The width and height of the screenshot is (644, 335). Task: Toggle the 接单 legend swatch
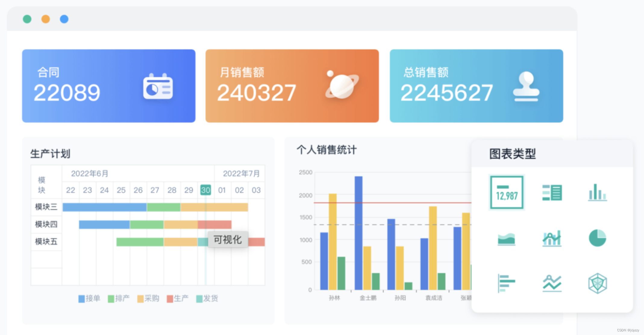pos(82,299)
